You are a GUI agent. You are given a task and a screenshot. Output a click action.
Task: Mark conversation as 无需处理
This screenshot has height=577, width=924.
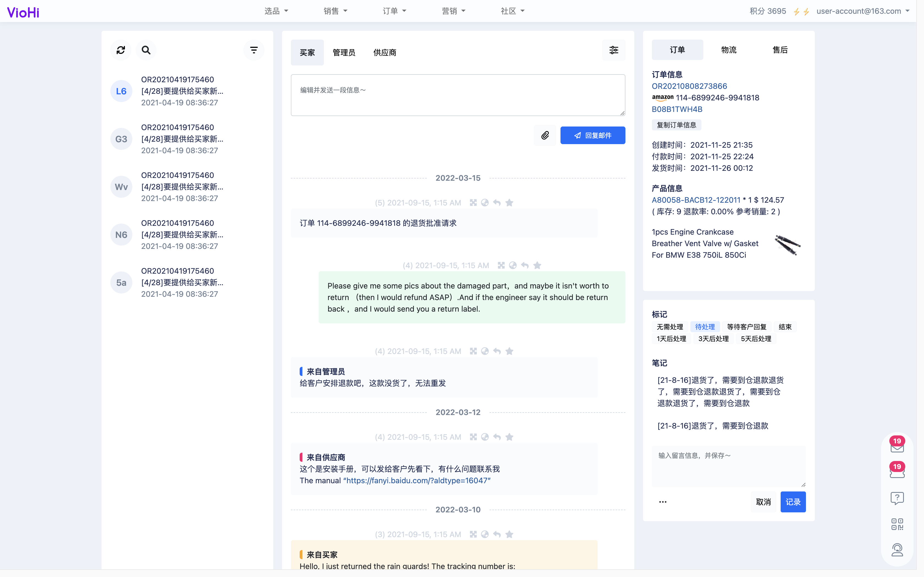(670, 327)
